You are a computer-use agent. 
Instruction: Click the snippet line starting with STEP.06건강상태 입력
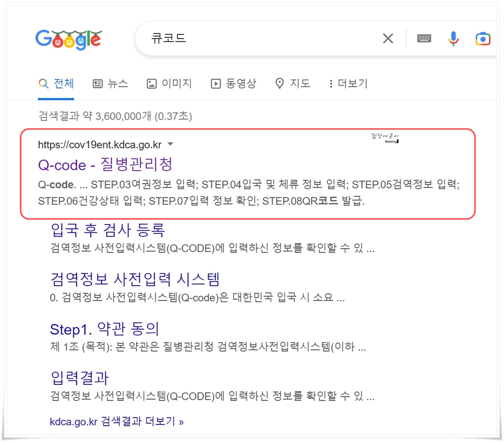(201, 201)
